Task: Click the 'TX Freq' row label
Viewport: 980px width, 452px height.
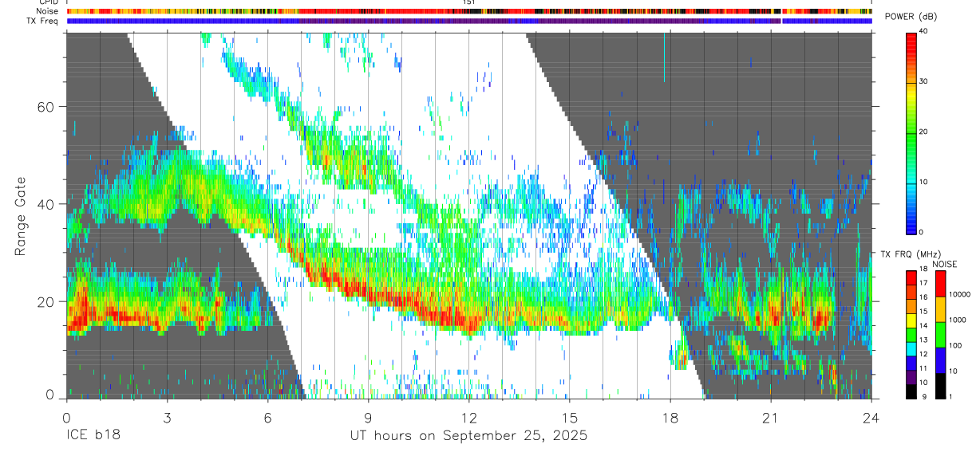Action: point(43,21)
